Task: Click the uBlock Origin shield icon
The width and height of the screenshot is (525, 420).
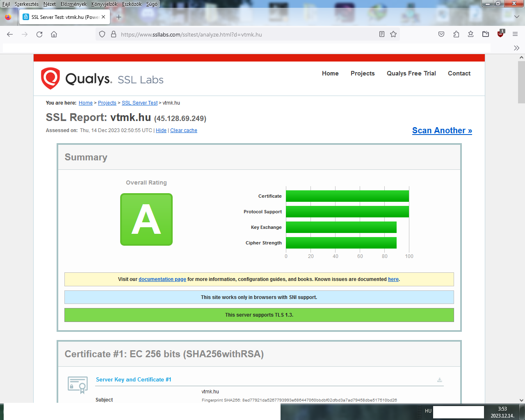Action: click(x=500, y=34)
